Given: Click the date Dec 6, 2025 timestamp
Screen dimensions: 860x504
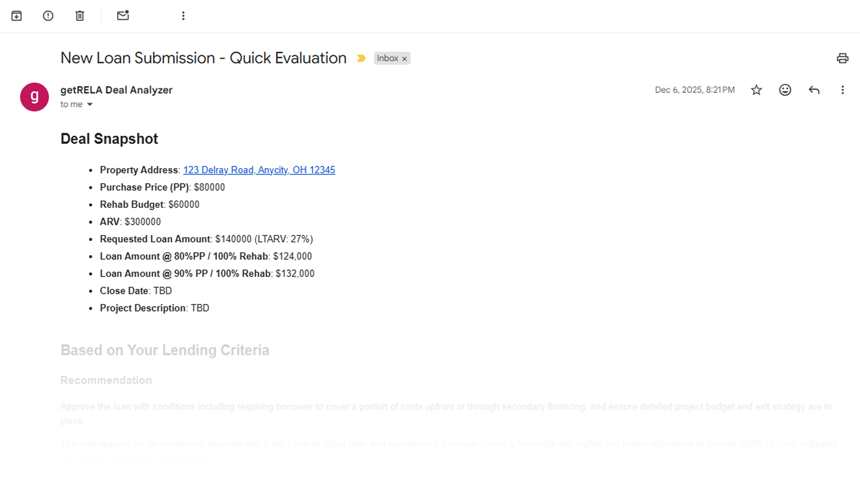Looking at the screenshot, I should point(695,90).
